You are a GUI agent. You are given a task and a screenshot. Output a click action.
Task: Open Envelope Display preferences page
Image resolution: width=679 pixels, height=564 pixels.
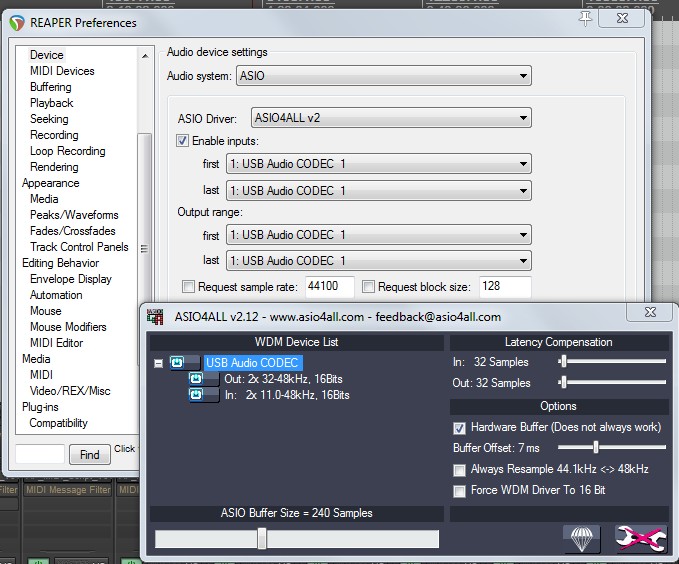point(71,279)
